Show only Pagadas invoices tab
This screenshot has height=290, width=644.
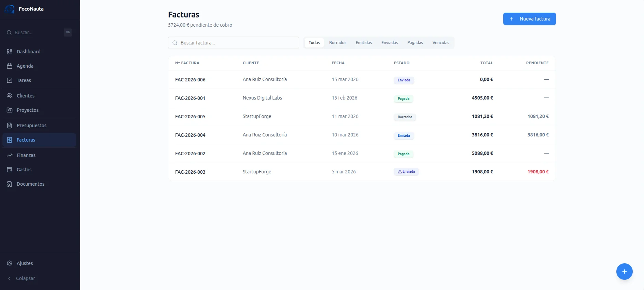click(415, 43)
